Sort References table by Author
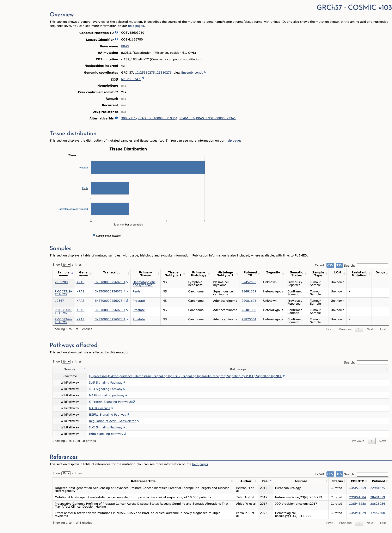392x533 pixels. 246,481
